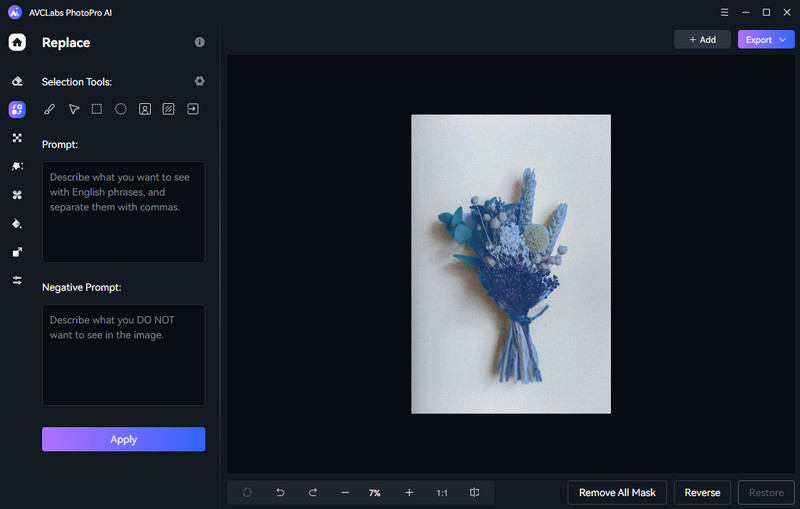Select the arrow pointer selection tool
This screenshot has height=509, width=800.
[74, 109]
